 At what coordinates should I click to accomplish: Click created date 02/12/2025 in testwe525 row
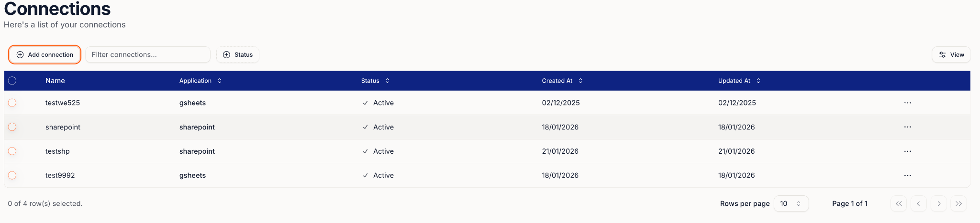tap(561, 103)
